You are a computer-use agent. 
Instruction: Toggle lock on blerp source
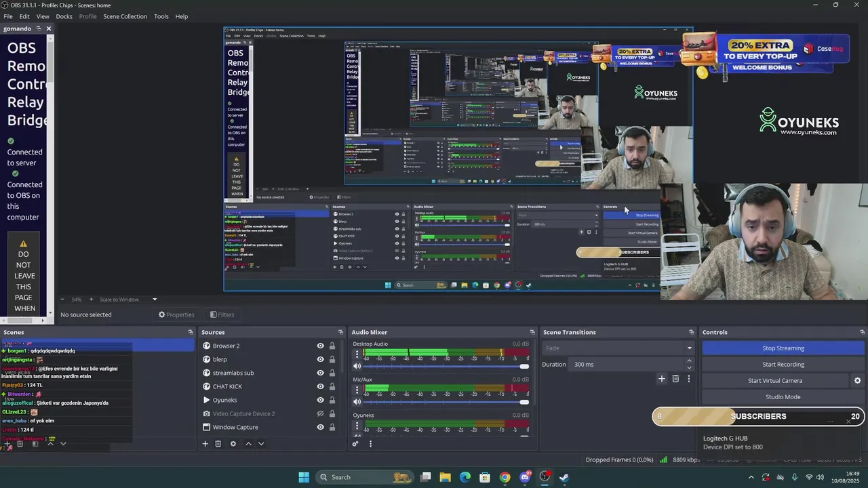[332, 359]
